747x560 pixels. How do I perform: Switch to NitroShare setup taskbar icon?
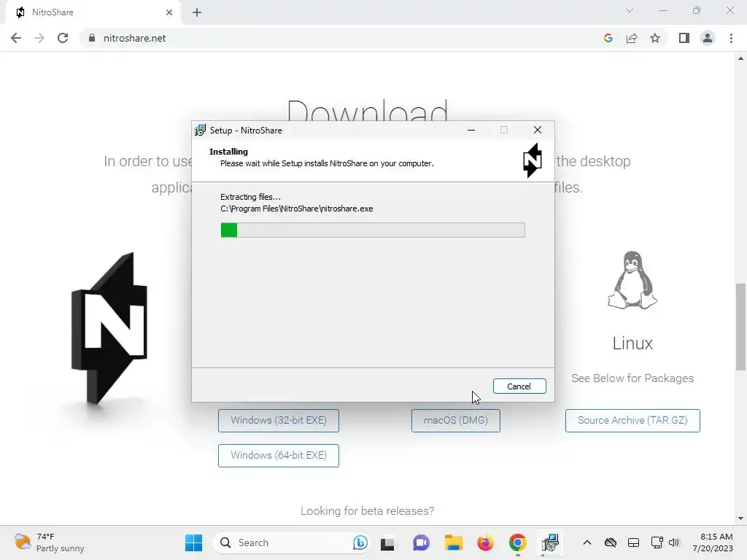(550, 542)
